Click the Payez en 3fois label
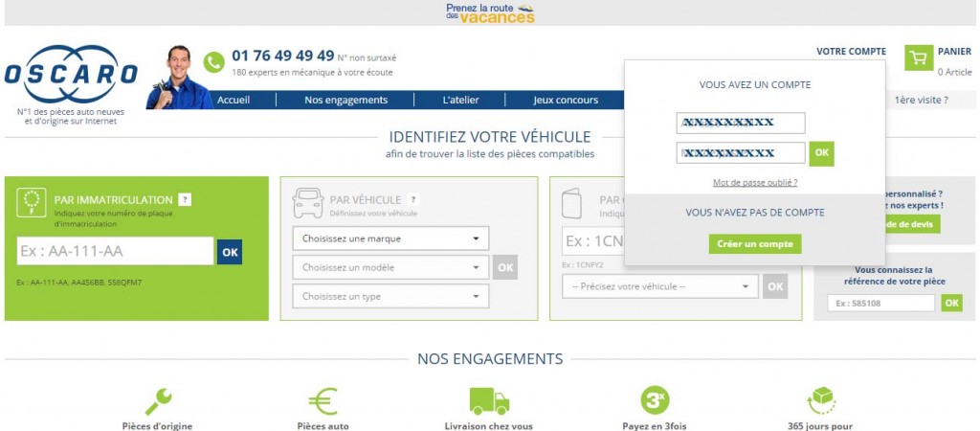This screenshot has height=431, width=980. (654, 426)
